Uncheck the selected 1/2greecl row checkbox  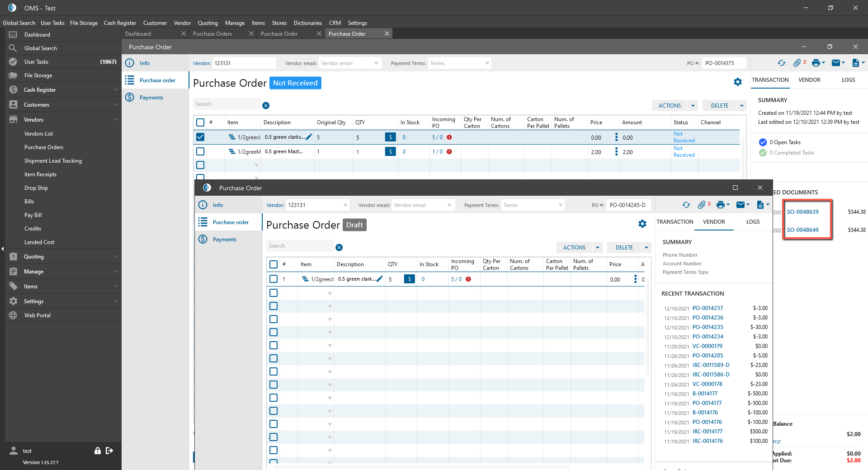200,137
